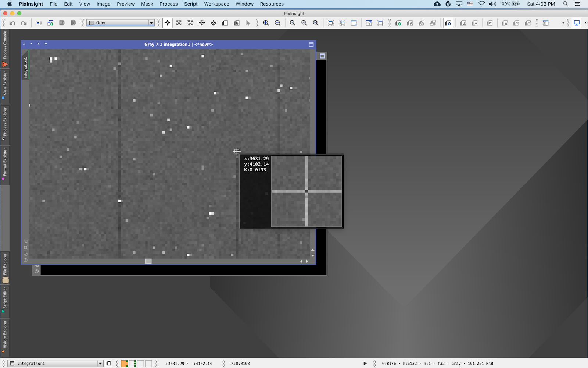This screenshot has width=588, height=368.
Task: Select the Zoom Out cursor tool
Action: coord(190,23)
